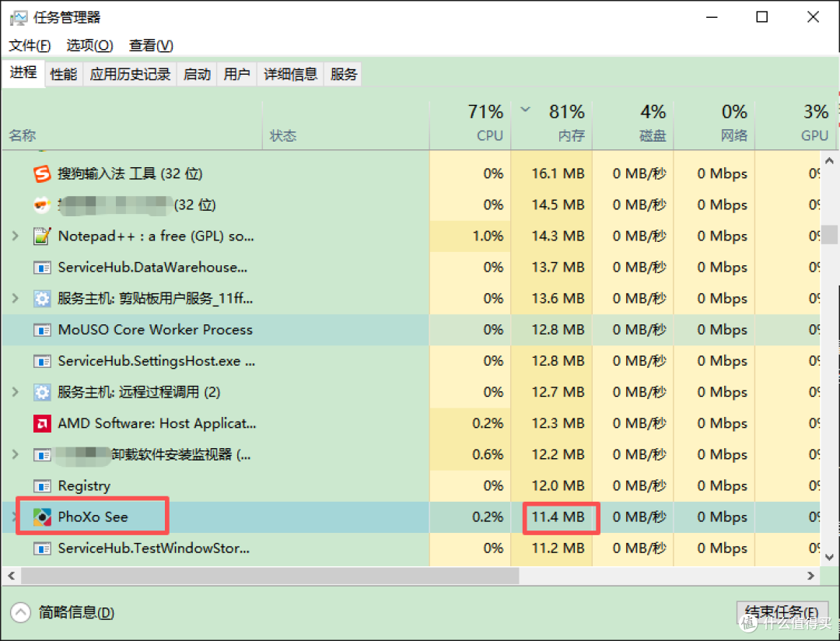Switch to the 服务 tab
The image size is (840, 641).
[x=344, y=74]
